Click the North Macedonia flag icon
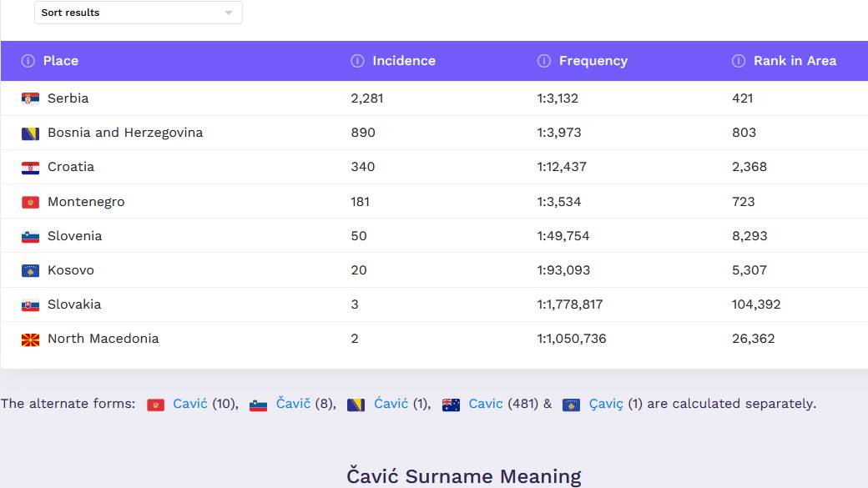Viewport: 868px width, 488px height. pyautogui.click(x=31, y=340)
